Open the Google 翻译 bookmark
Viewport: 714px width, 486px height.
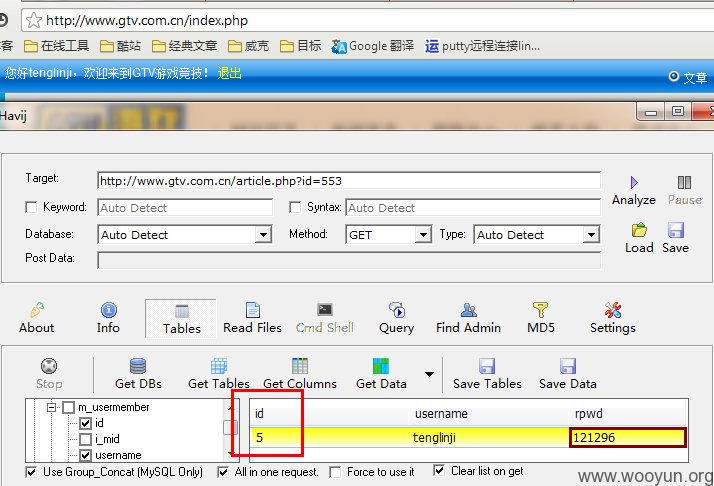373,46
